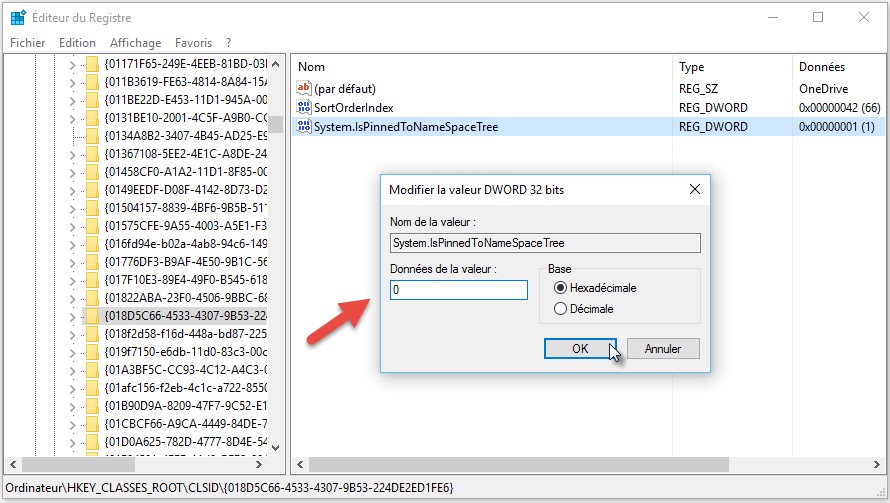The image size is (890, 503).
Task: Click the System.IsPinnedToNameSpaceTree DWORD icon
Action: pyautogui.click(x=305, y=127)
